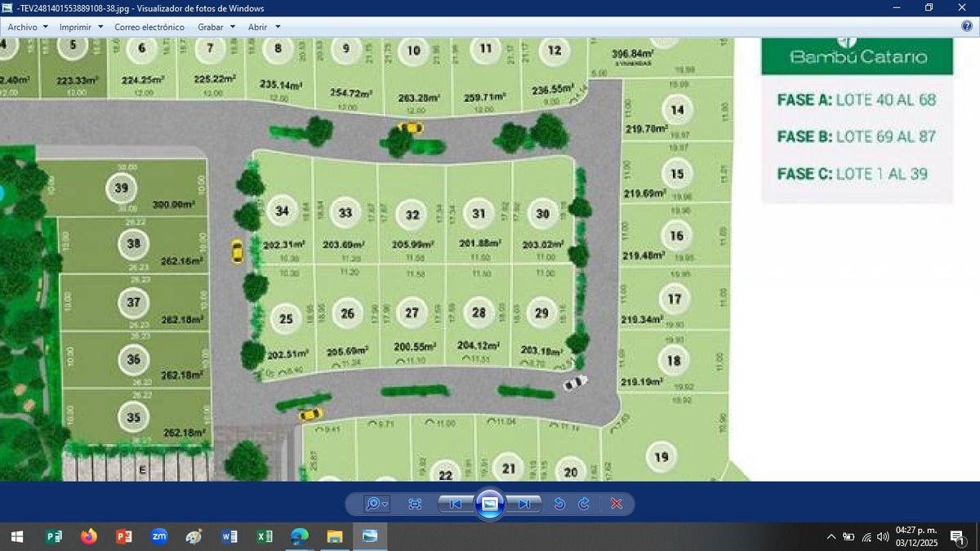980x551 pixels.
Task: Open Firefox from the taskbar
Action: 88,536
